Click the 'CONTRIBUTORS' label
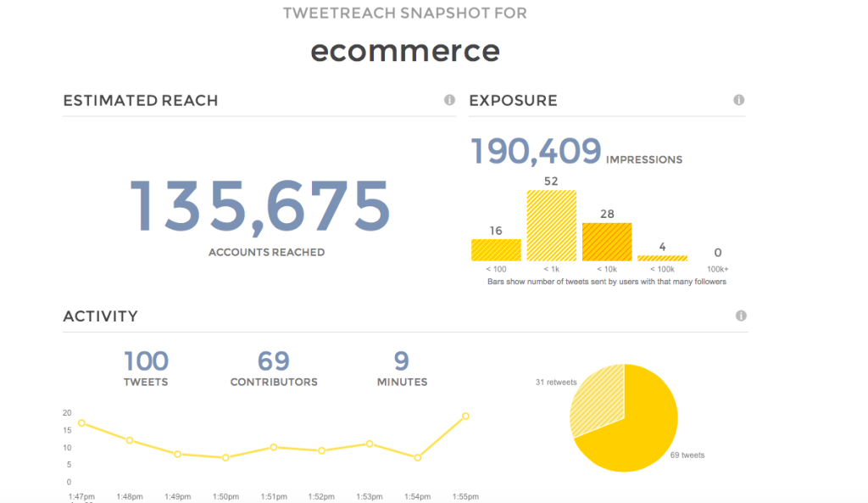The height and width of the screenshot is (503, 868). click(274, 383)
